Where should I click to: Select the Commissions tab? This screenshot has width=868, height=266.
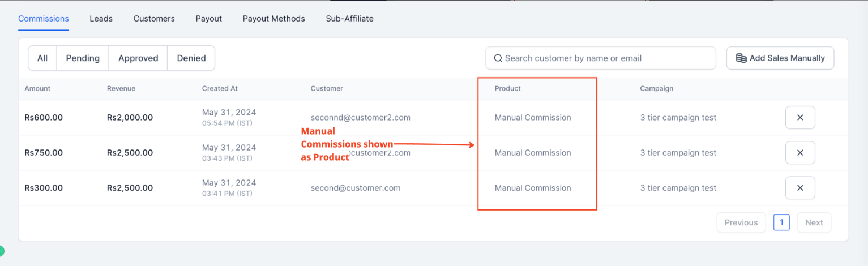click(44, 19)
